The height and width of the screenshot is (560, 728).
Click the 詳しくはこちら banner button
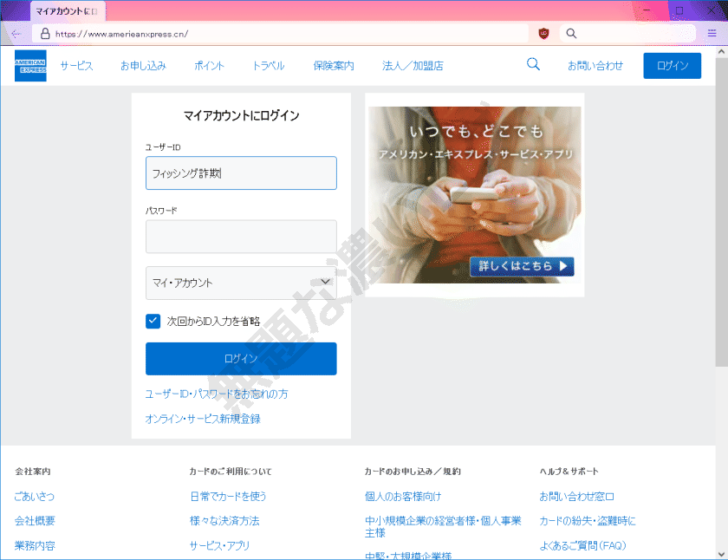(522, 266)
